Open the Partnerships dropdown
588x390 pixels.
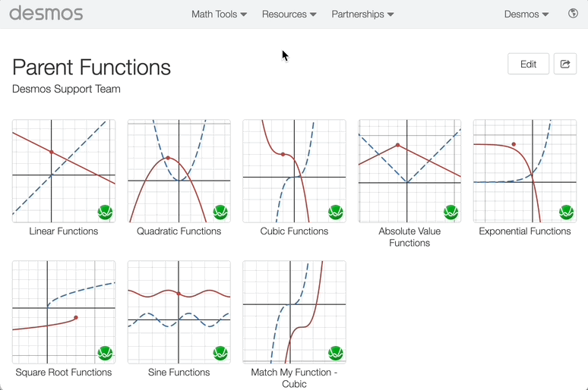362,14
